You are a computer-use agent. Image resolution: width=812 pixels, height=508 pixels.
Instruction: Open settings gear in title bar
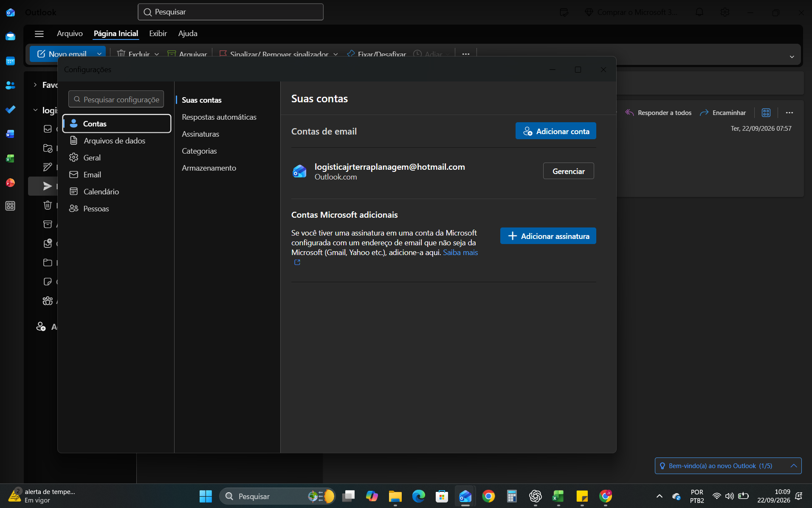[725, 12]
